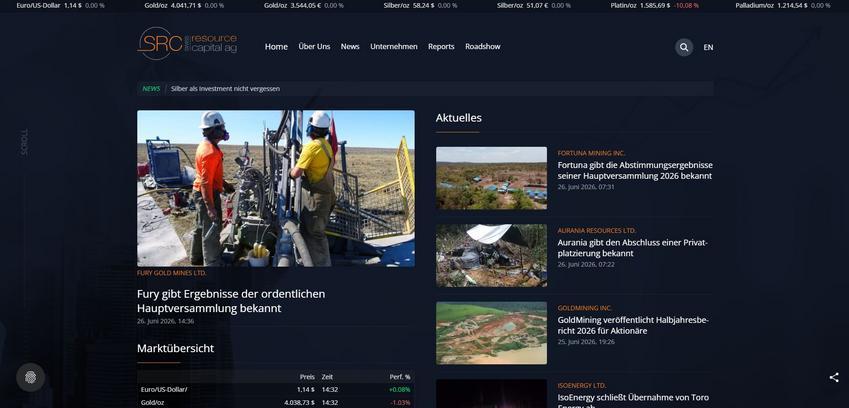Open headline 'Fury gibt Ergebnisse der ordentlichen Hauptversammlung'

click(x=231, y=301)
